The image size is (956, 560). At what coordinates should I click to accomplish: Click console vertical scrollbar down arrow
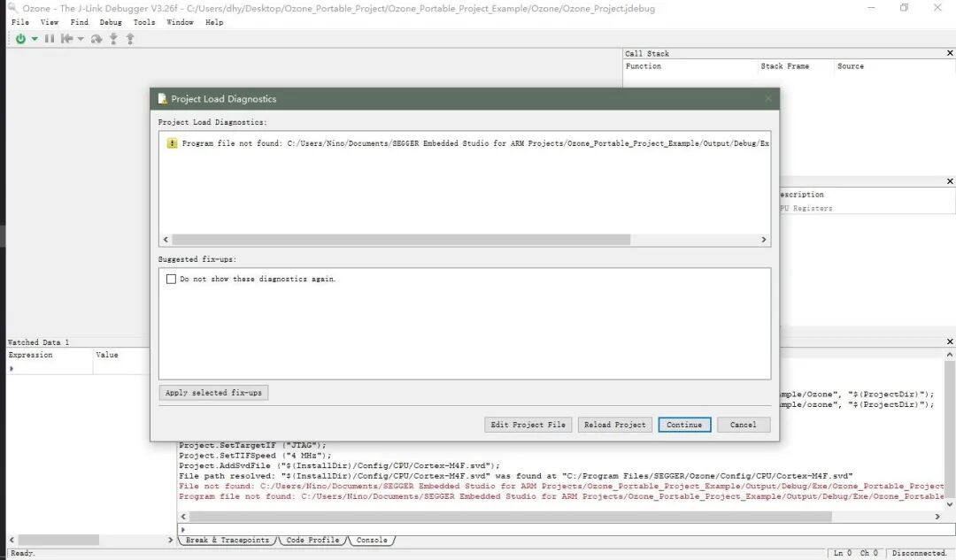[949, 504]
